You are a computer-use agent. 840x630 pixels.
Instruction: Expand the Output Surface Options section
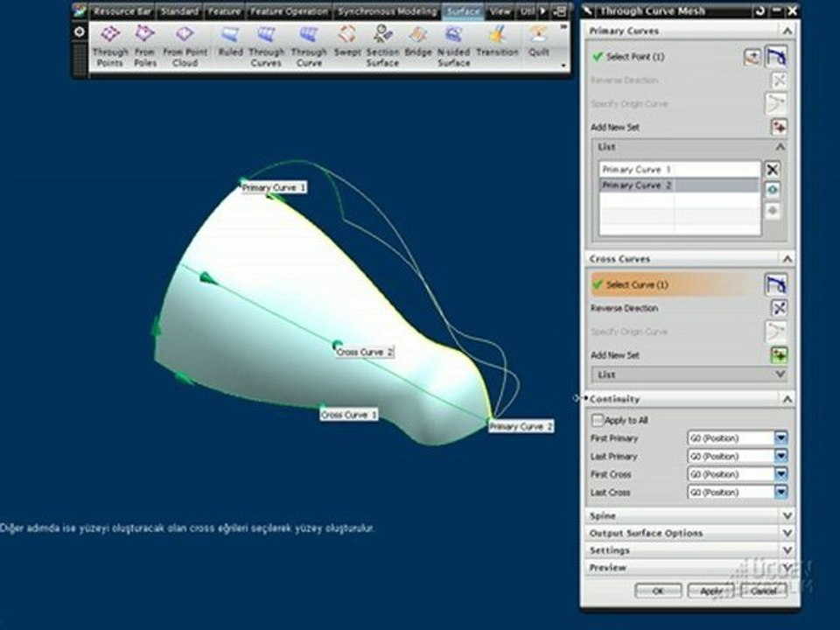(690, 533)
